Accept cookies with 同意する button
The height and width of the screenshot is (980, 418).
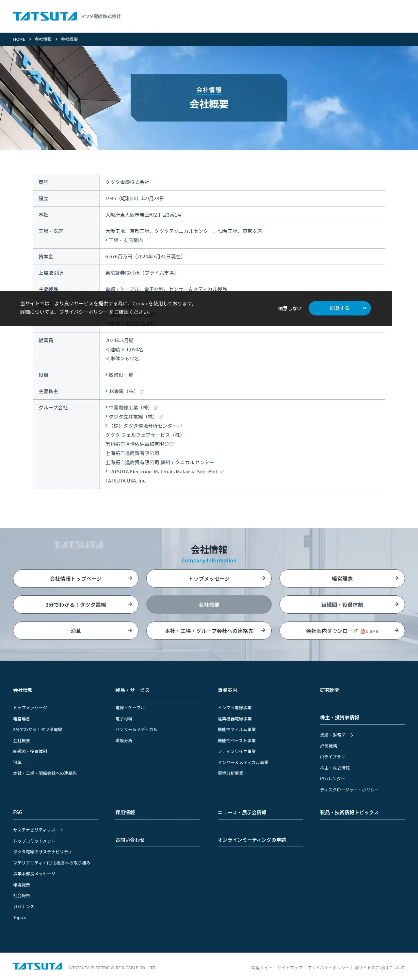pyautogui.click(x=340, y=308)
